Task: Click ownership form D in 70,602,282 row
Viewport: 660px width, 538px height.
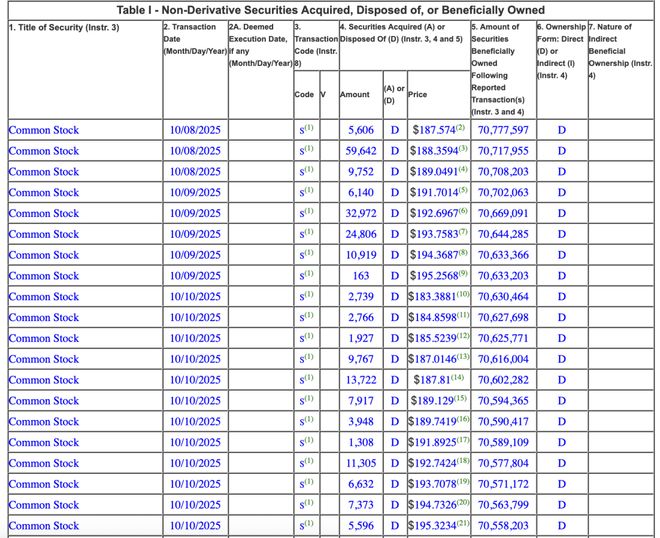Action: coord(561,380)
